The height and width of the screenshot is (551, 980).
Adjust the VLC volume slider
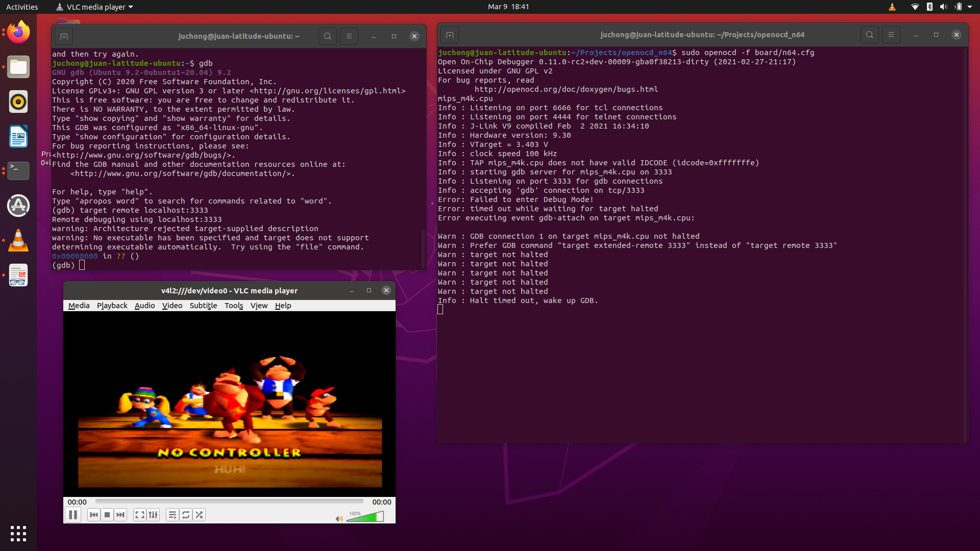(365, 517)
